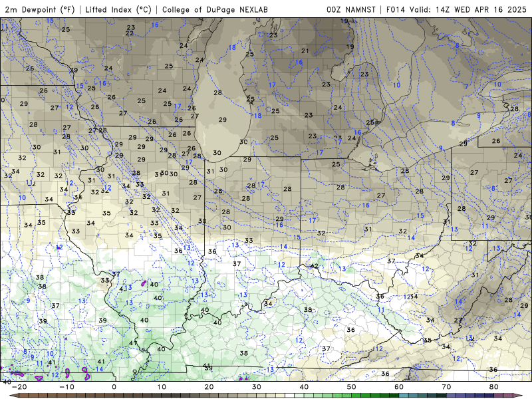
Task: Click the purple swatch near 80 on the color bar
Action: [498, 395]
